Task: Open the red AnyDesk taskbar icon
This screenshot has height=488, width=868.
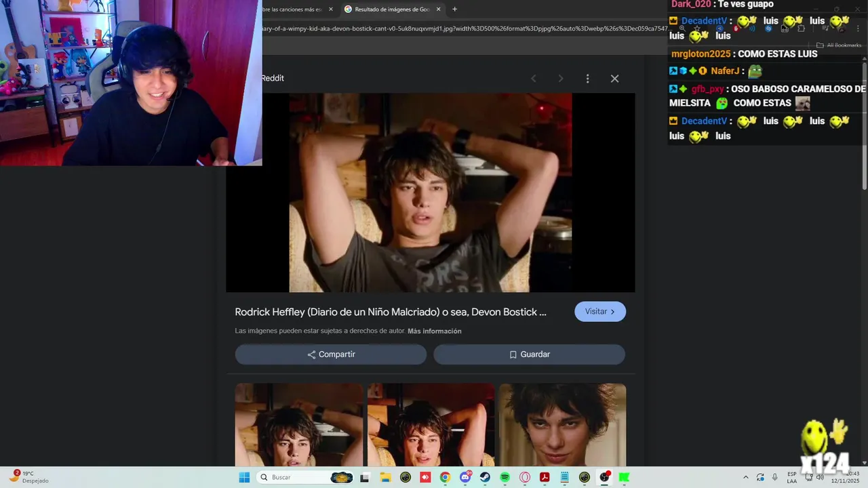Action: 425,477
